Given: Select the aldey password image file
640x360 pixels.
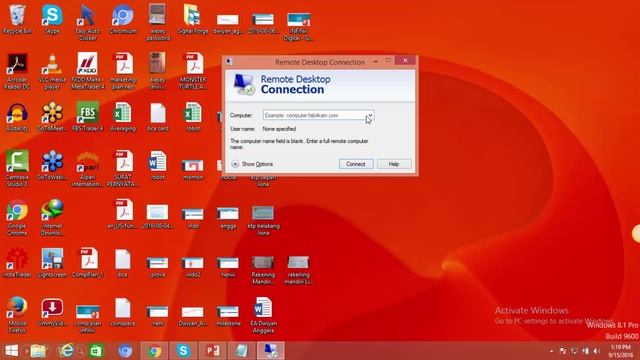Looking at the screenshot, I should [158, 22].
